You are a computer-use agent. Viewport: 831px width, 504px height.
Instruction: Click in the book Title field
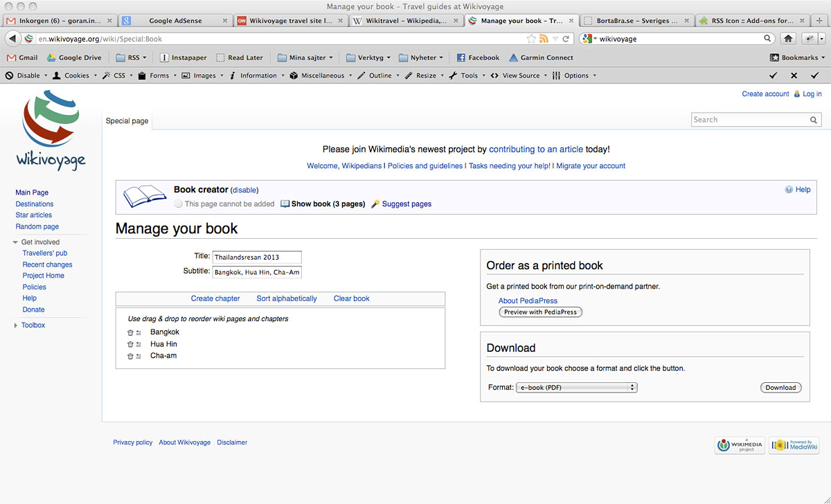click(x=257, y=257)
